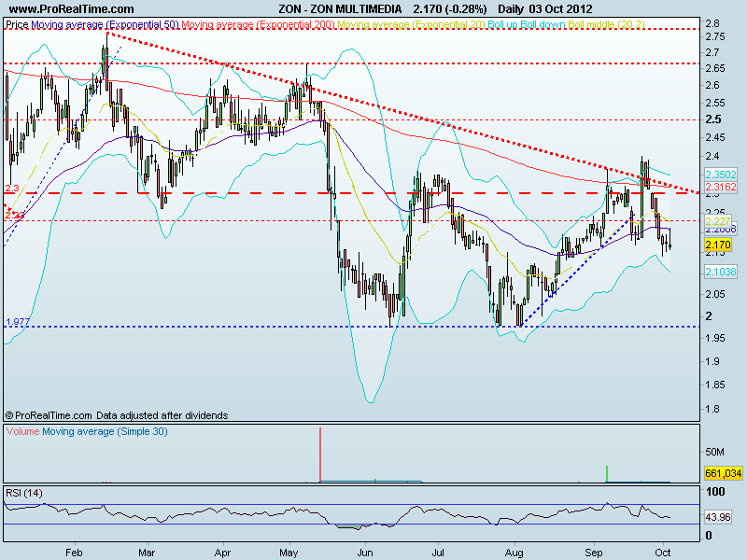Screen dimensions: 747x560
Task: Click the Jun date axis label
Action: pyautogui.click(x=365, y=553)
